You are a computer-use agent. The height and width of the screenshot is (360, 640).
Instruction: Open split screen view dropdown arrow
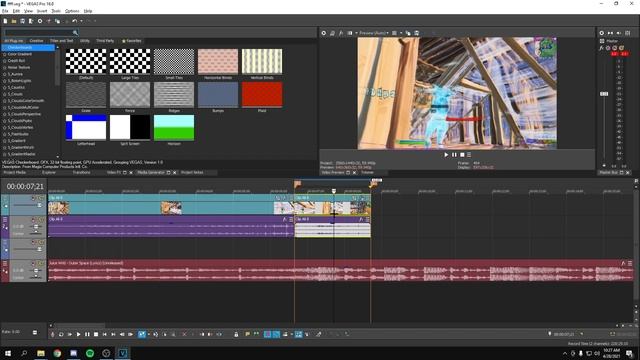click(356, 33)
